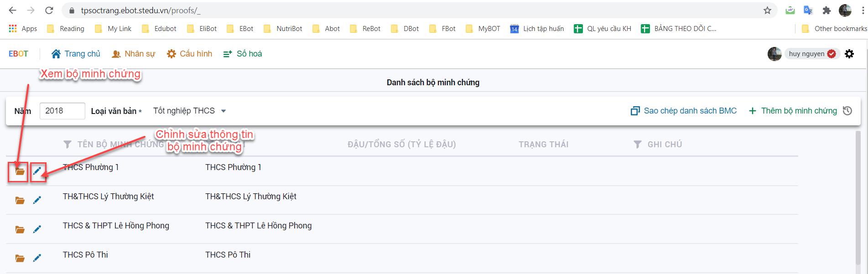The image size is (868, 274).
Task: Click Sao chép danh sách BMC
Action: [x=684, y=111]
